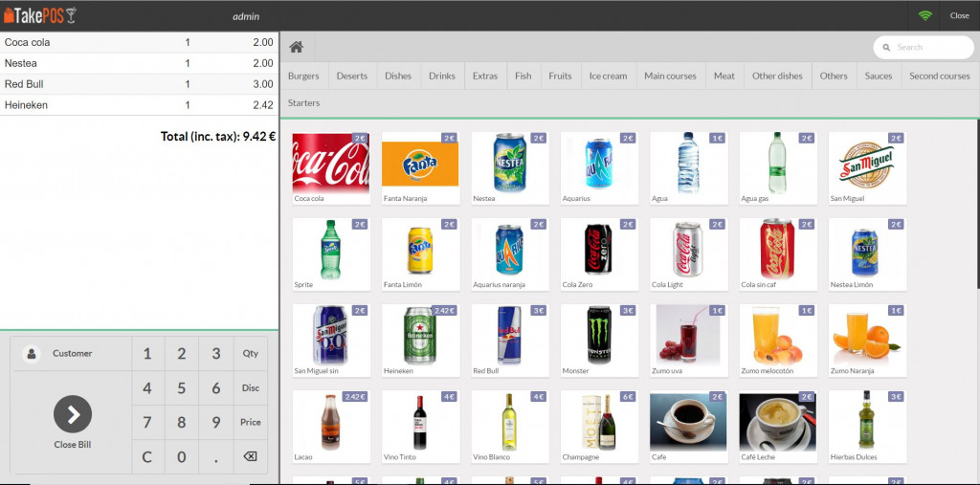The image size is (980, 485).
Task: Add Champagne Moët product
Action: tap(599, 427)
